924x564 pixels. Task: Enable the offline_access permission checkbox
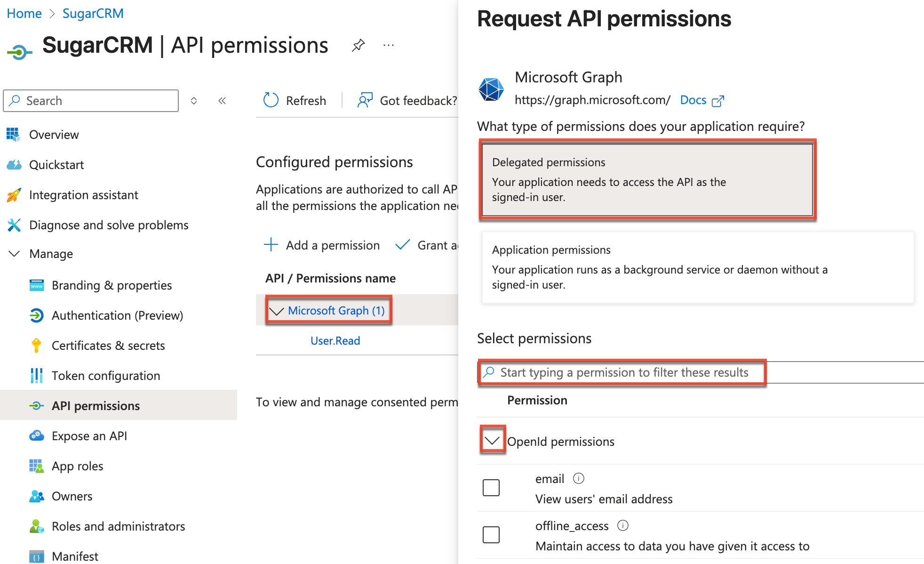(491, 535)
